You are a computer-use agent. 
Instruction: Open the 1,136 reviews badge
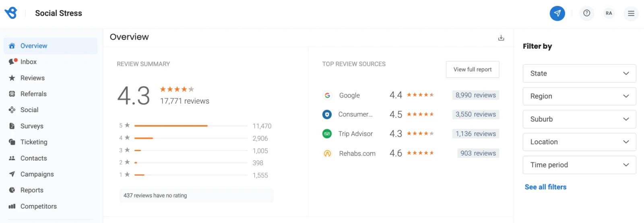click(475, 134)
